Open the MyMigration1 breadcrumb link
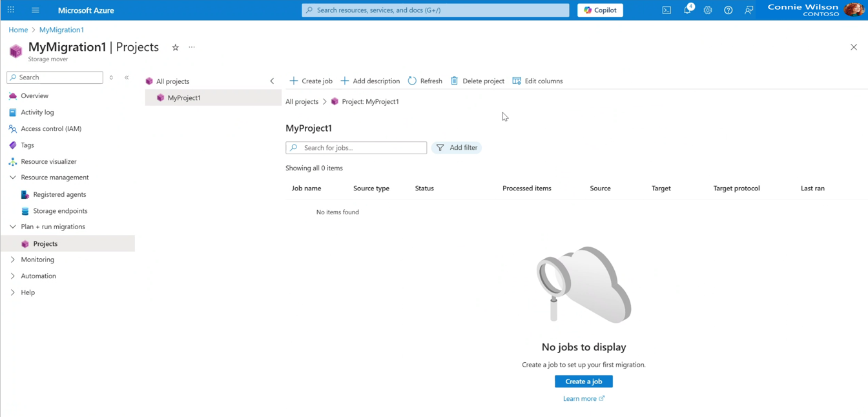 (x=61, y=30)
